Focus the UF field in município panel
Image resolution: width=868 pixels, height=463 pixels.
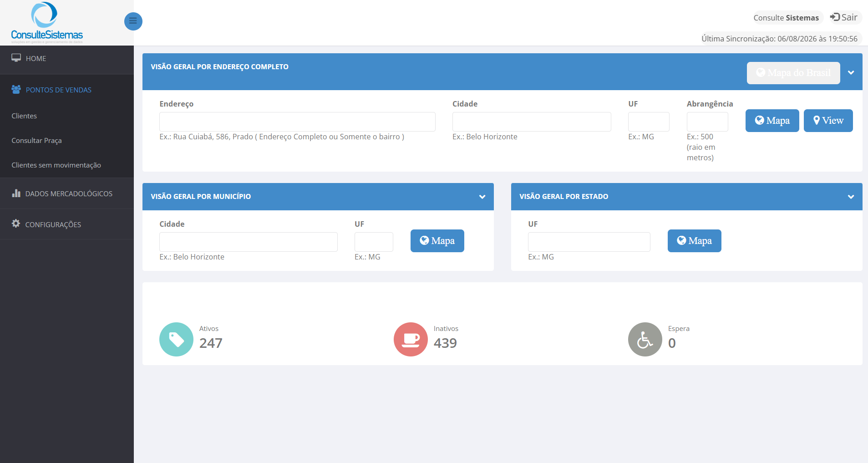click(374, 242)
